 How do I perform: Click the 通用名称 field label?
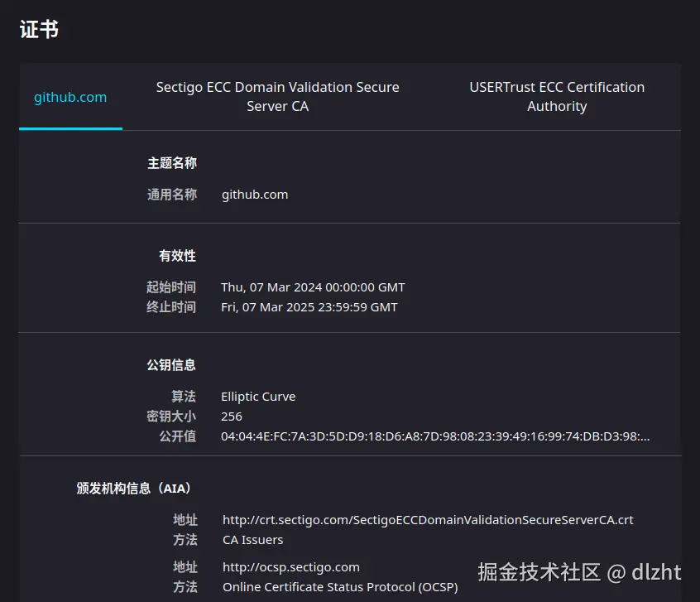(172, 195)
